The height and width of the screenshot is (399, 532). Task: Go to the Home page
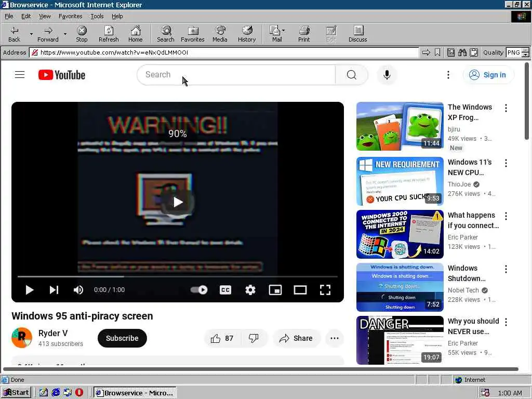click(136, 34)
